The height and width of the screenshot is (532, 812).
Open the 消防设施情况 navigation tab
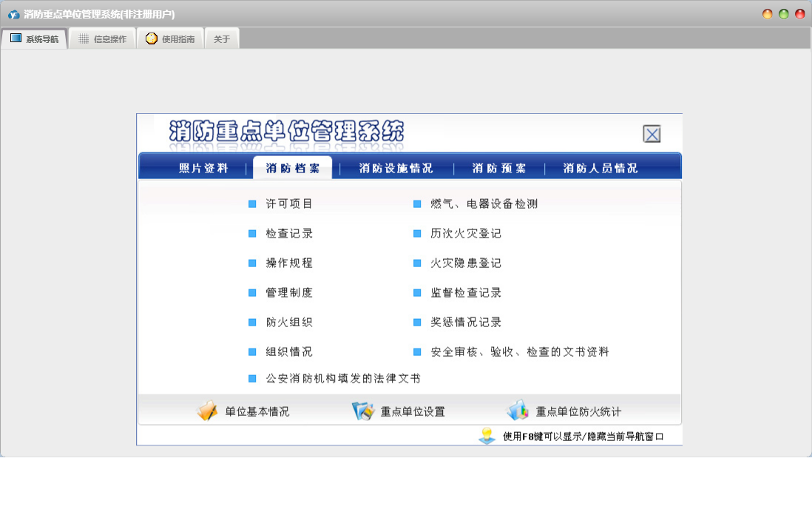click(x=396, y=169)
